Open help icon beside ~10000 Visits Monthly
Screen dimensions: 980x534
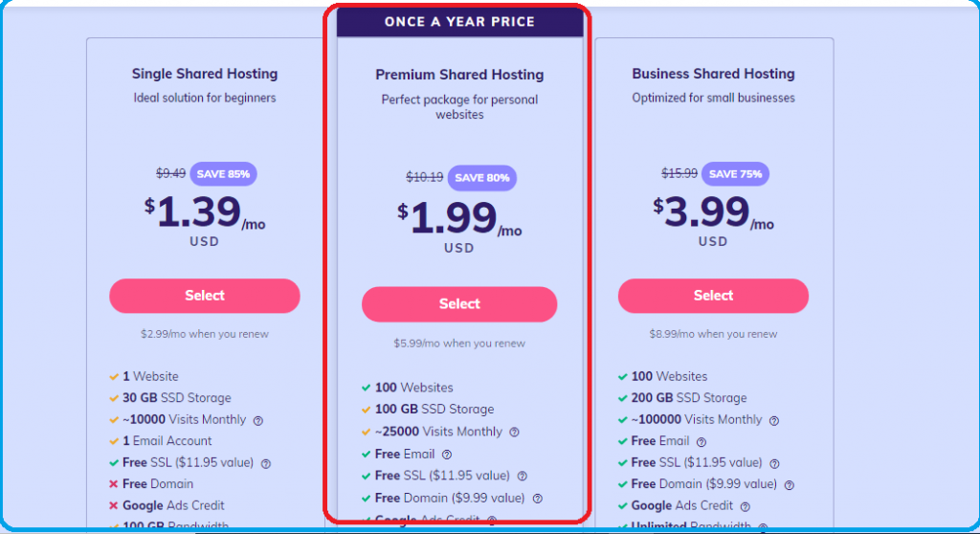point(258,421)
